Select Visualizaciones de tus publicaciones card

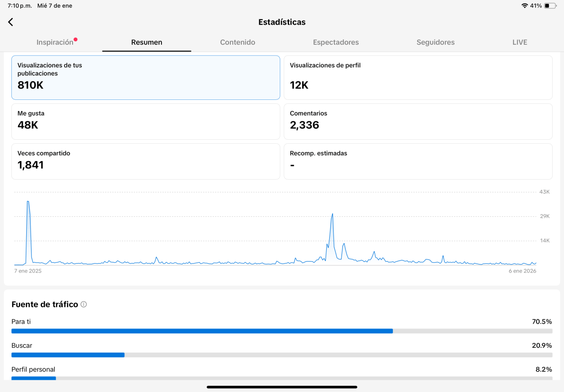coord(146,78)
